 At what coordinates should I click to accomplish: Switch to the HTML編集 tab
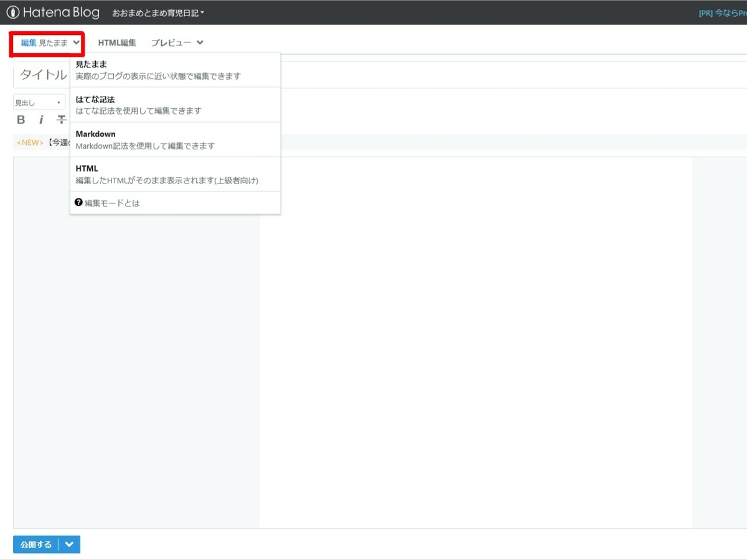click(116, 42)
